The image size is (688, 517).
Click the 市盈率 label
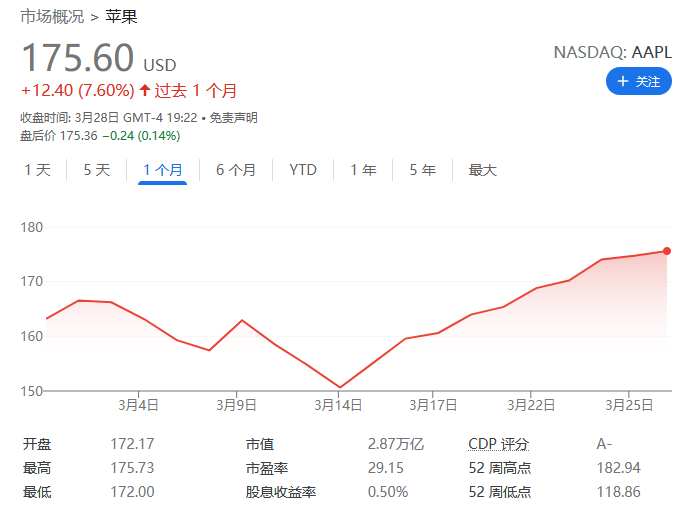[267, 468]
